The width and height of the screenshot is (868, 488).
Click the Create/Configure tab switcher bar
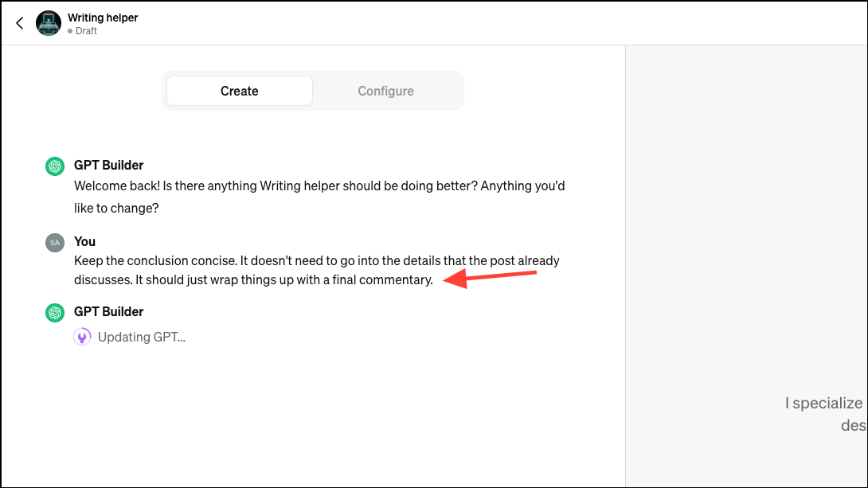point(313,91)
